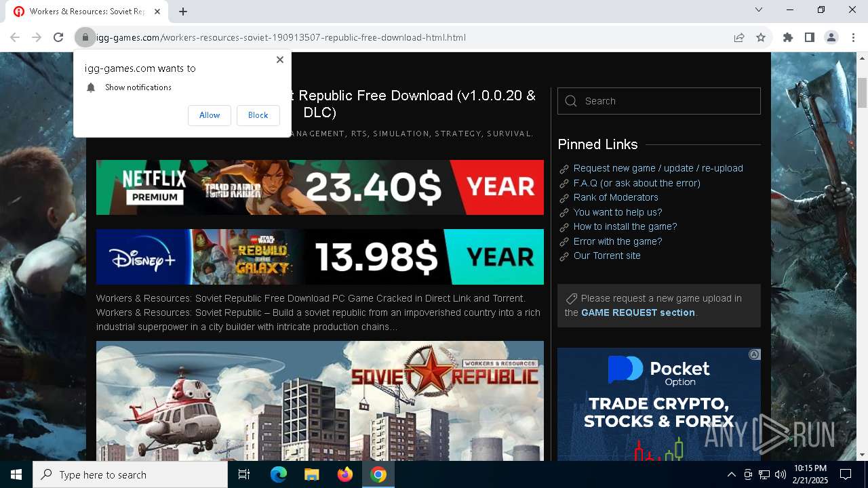Image resolution: width=868 pixels, height=488 pixels.
Task: Click the scrollbar down arrow
Action: click(862, 455)
